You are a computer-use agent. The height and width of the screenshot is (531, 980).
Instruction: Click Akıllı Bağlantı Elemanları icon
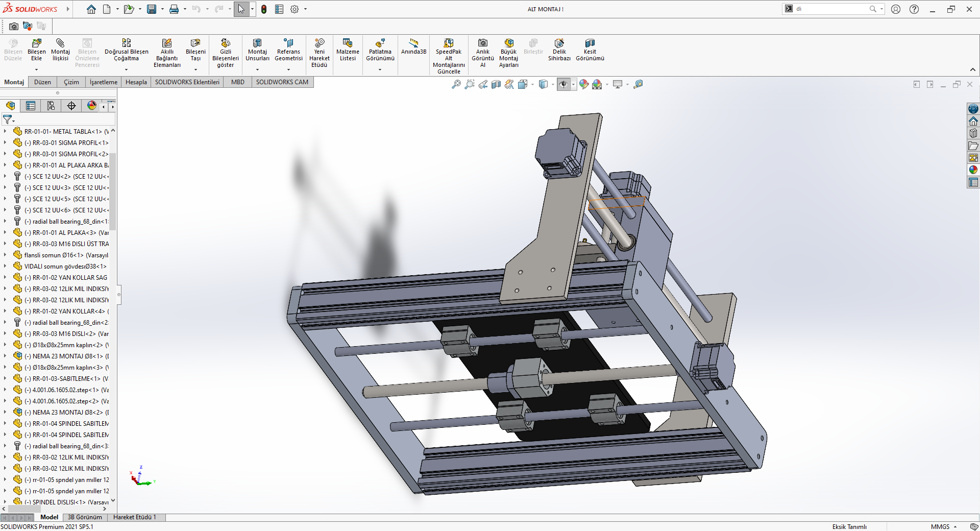click(x=167, y=53)
